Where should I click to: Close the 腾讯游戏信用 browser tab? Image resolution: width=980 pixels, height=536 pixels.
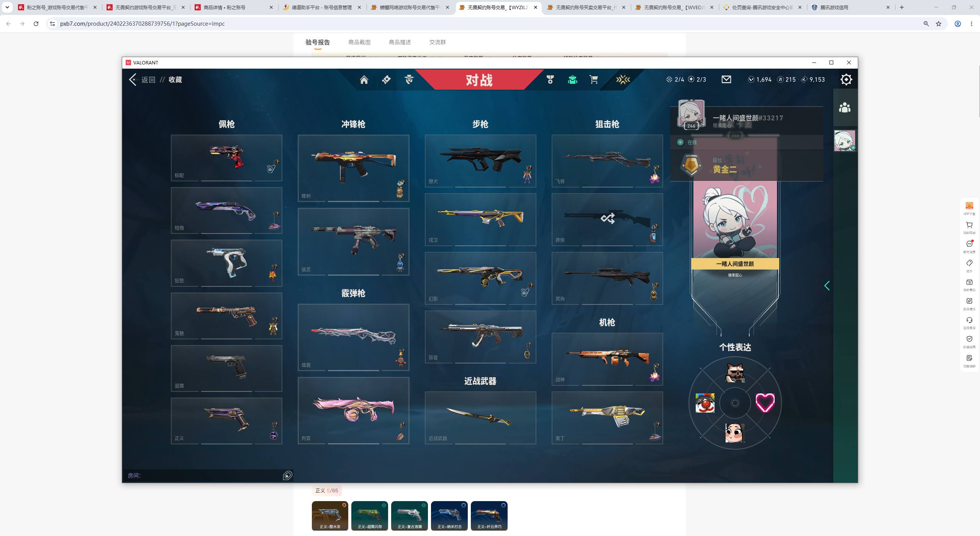888,7
